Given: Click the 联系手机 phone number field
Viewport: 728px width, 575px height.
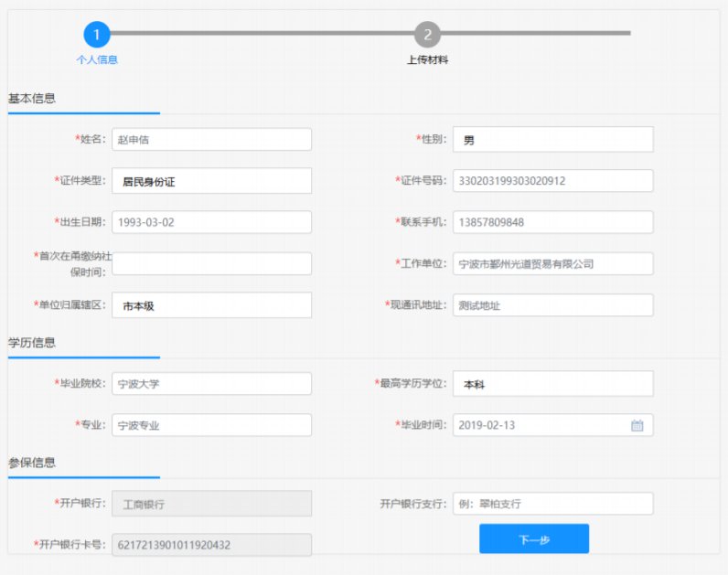Looking at the screenshot, I should coord(552,222).
